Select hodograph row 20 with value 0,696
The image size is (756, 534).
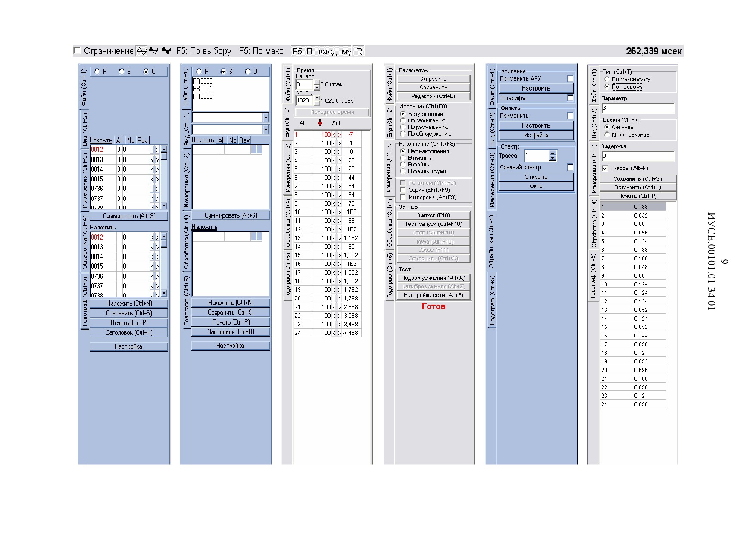(633, 370)
